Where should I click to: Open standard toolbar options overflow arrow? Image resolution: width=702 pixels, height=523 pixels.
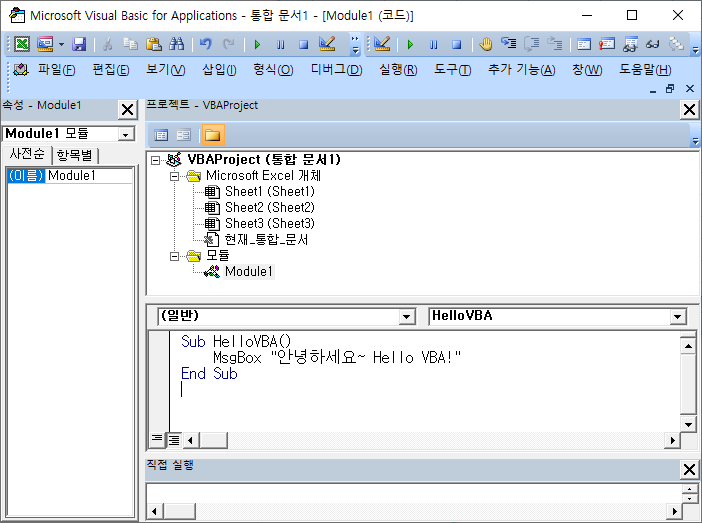click(x=355, y=44)
